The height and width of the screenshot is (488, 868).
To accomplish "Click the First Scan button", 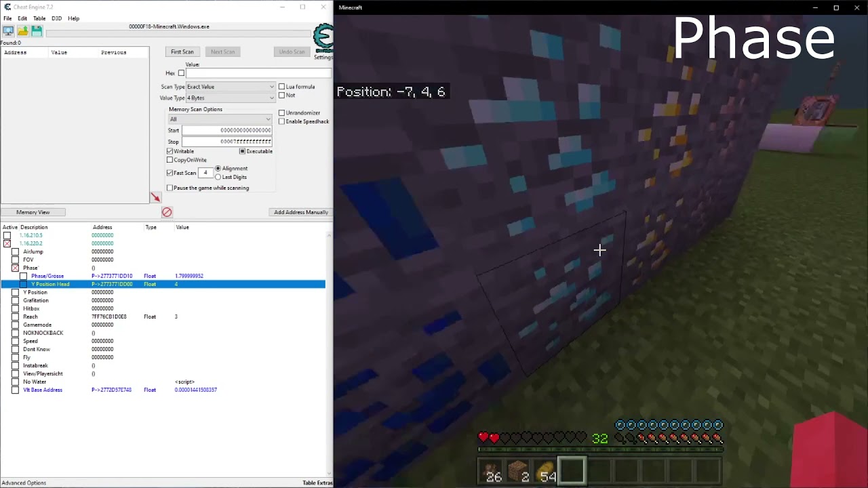I will click(182, 52).
